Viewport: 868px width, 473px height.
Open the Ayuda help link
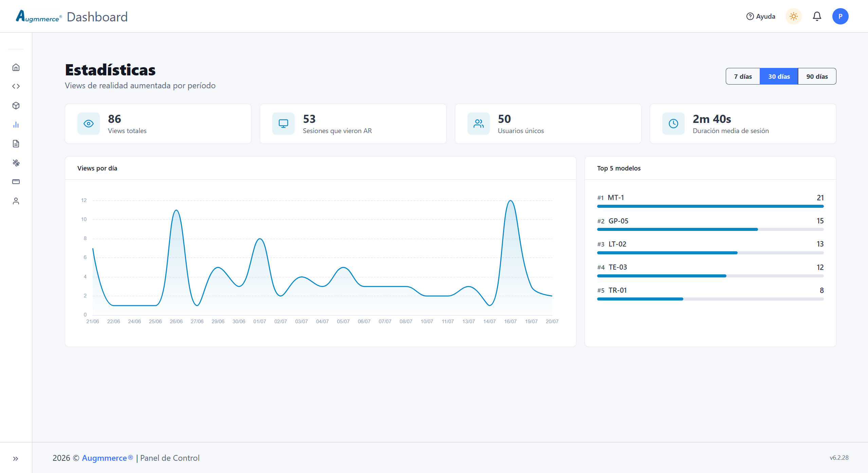(x=761, y=16)
